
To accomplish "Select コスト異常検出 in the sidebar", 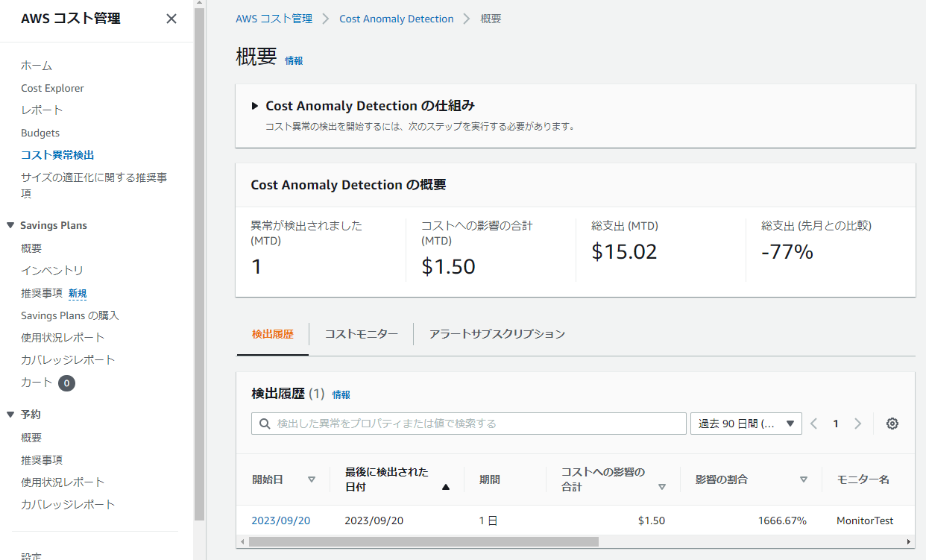I will (x=57, y=155).
